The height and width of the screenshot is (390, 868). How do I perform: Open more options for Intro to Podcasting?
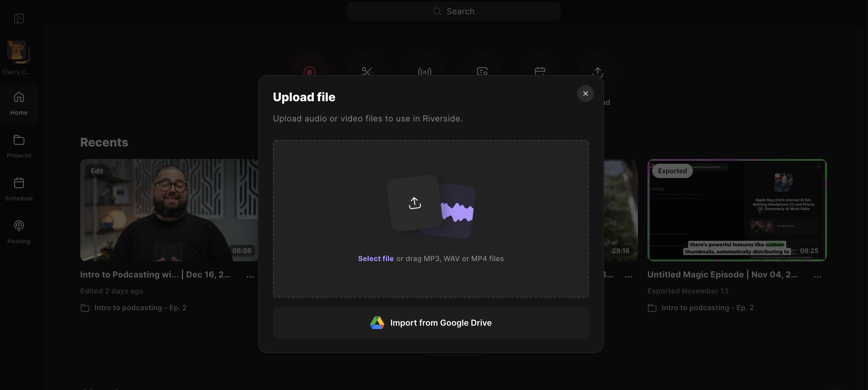[250, 276]
